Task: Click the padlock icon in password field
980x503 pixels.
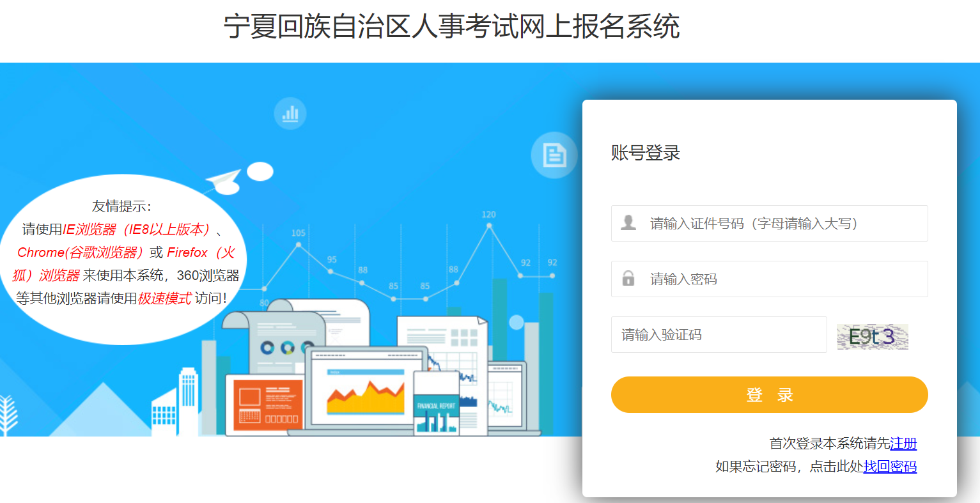Action: coord(628,278)
